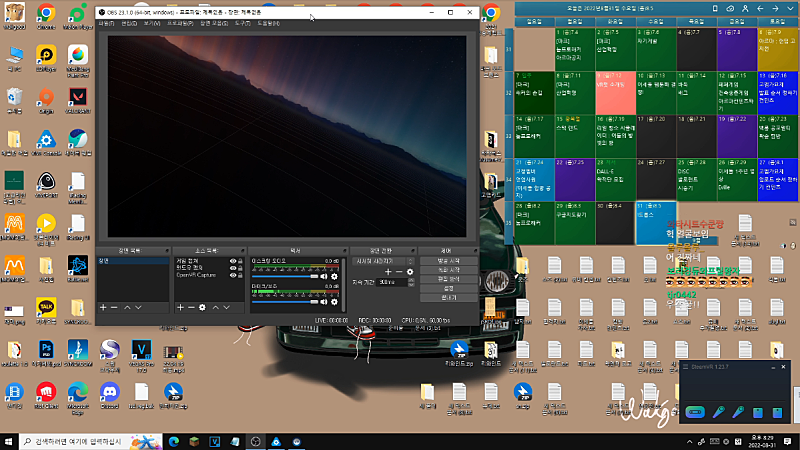Viewport: 800px width, 450px height.
Task: Open the Windows Start menu
Action: [x=11, y=441]
